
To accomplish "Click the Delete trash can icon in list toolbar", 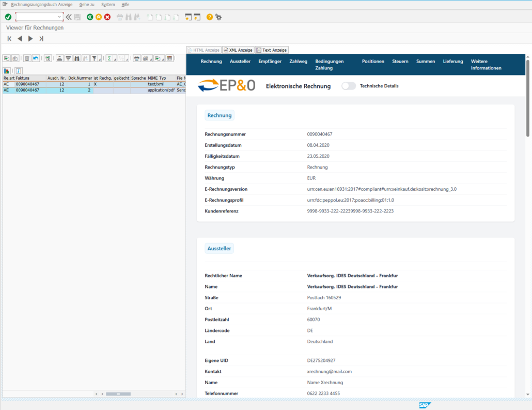I will click(27, 58).
